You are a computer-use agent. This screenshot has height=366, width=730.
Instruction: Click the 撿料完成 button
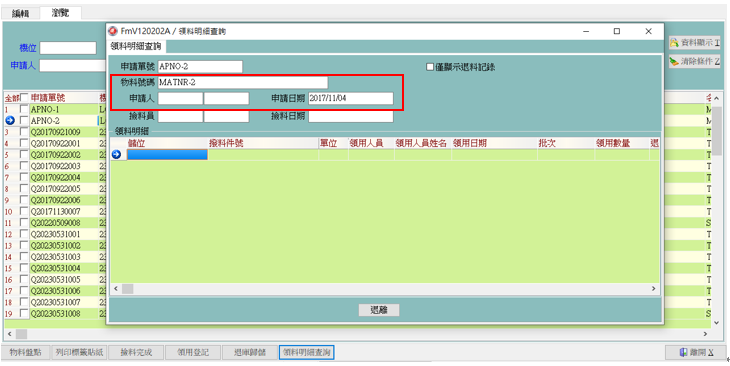pos(136,352)
